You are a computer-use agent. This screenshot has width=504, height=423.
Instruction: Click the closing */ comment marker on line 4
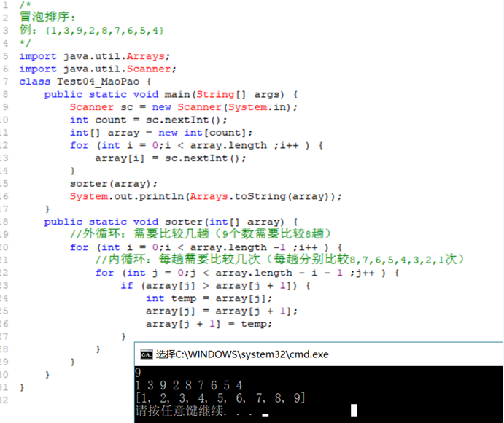25,43
